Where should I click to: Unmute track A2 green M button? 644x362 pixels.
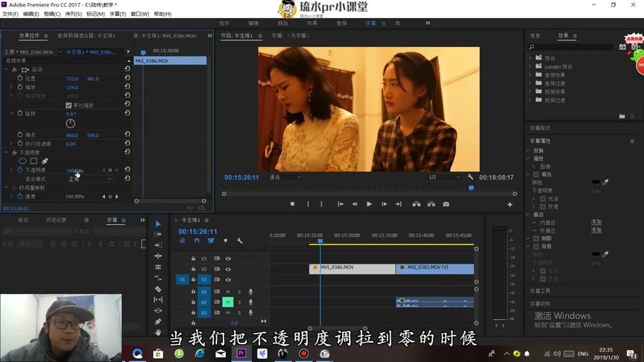coord(228,302)
